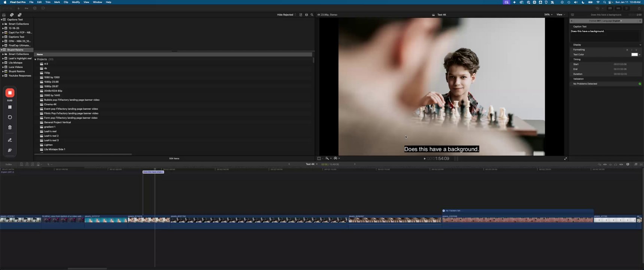Select the pen annotation tool
The width and height of the screenshot is (644, 270).
(x=10, y=140)
